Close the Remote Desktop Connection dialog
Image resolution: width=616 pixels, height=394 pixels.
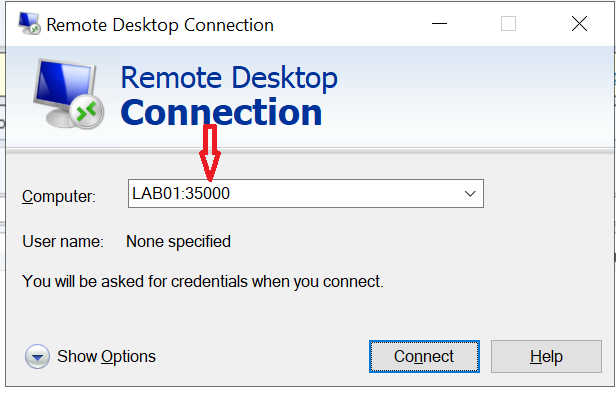(x=579, y=24)
